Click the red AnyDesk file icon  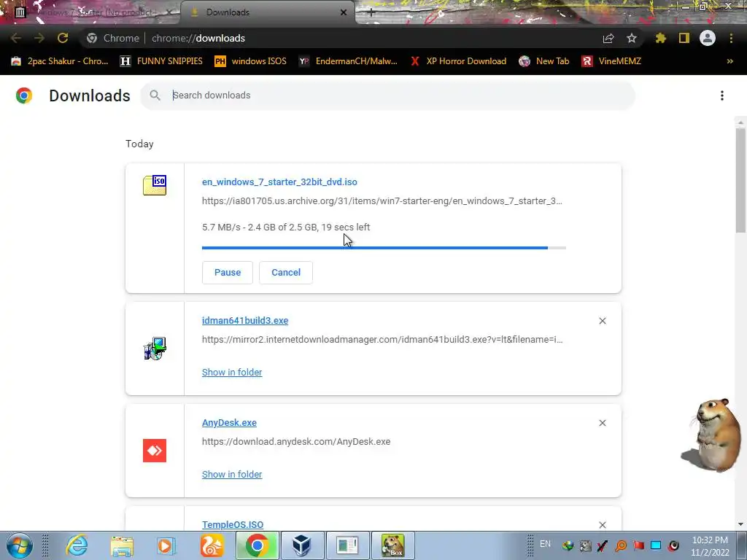coord(155,451)
